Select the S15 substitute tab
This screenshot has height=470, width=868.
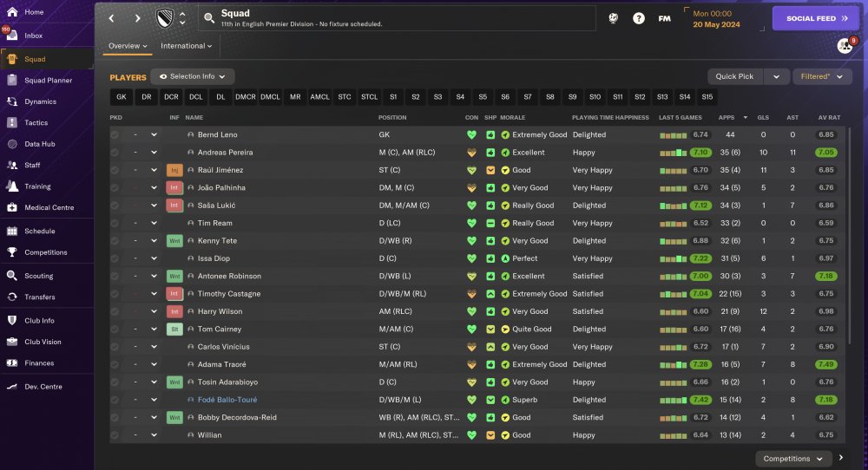[x=707, y=97]
